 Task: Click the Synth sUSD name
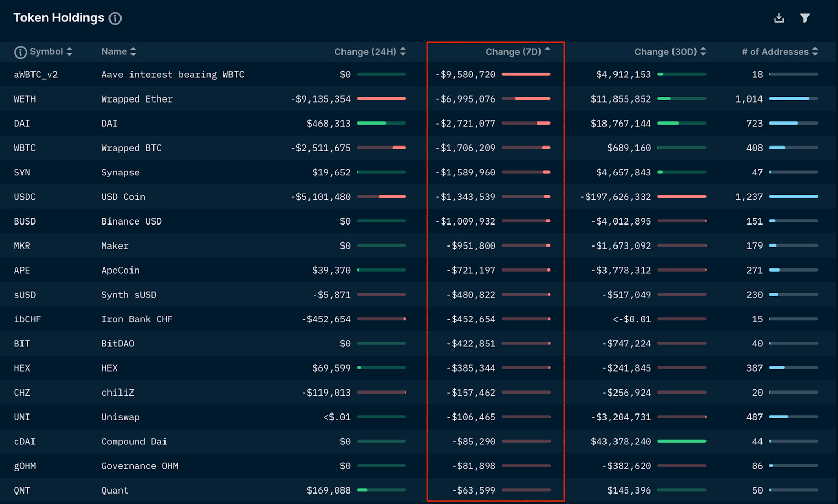click(x=129, y=295)
